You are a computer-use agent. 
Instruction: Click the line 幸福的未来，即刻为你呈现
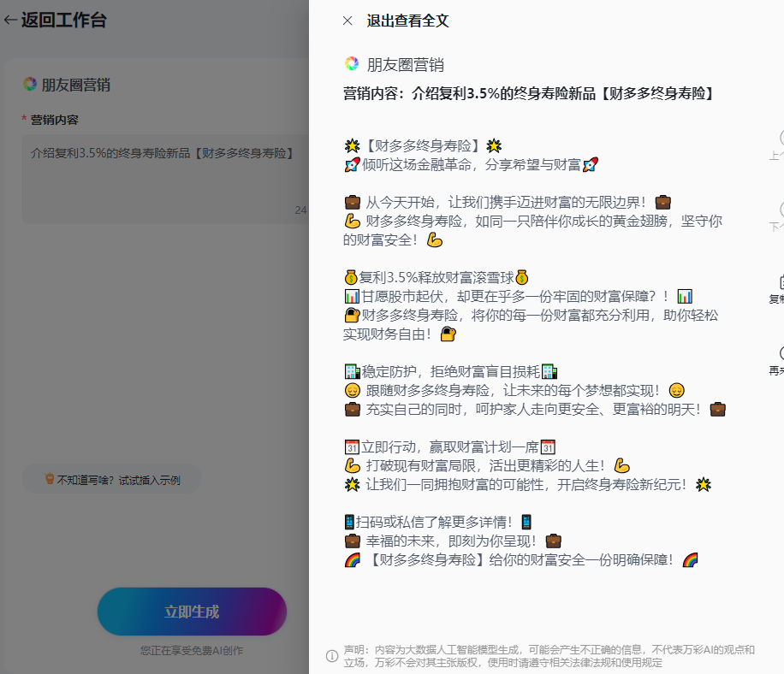(x=453, y=541)
